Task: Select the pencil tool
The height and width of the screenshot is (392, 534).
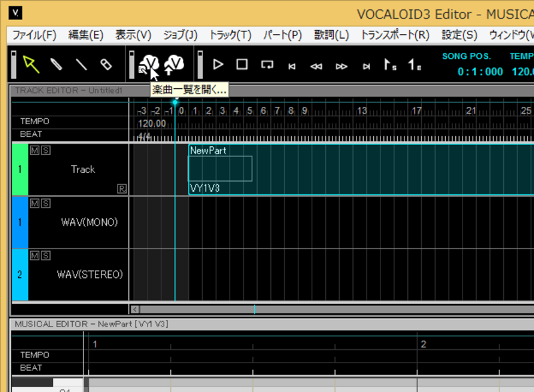Action: tap(56, 64)
